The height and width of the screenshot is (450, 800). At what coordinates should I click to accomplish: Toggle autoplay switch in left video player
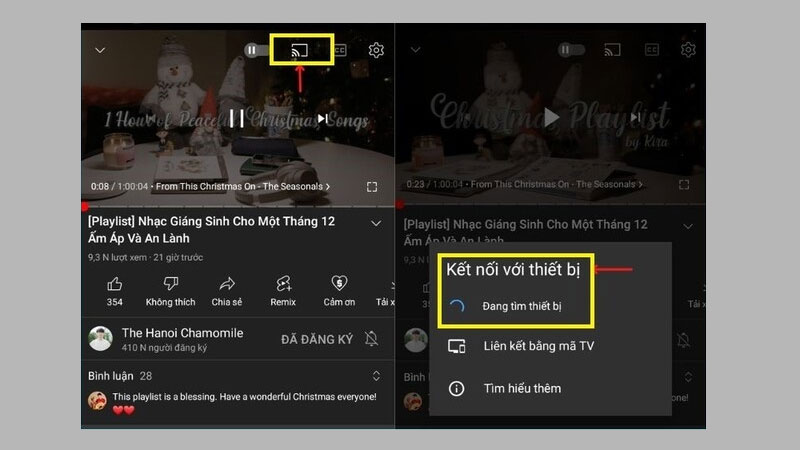pyautogui.click(x=257, y=50)
